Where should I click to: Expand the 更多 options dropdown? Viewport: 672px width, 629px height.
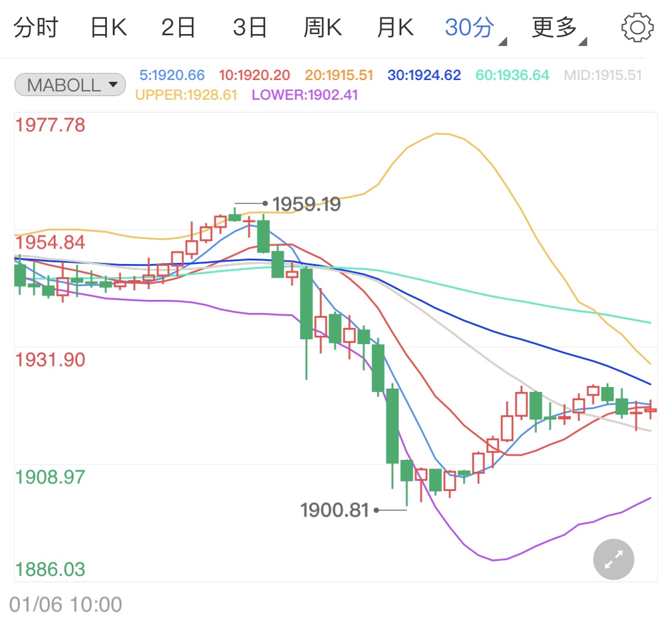(x=553, y=26)
